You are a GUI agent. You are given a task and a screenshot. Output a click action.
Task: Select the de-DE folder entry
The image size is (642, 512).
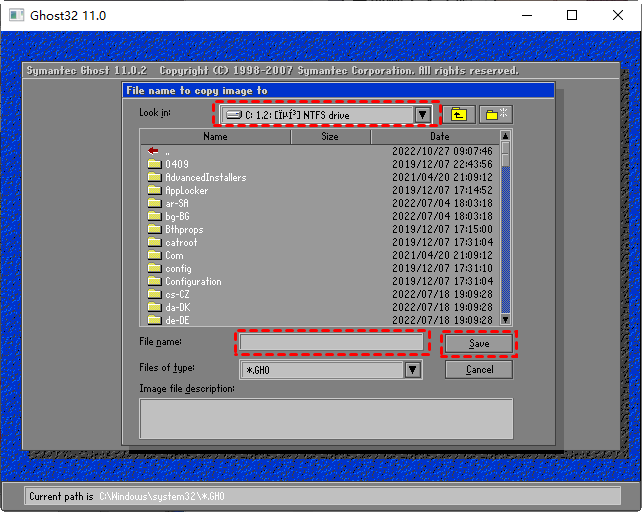[177, 320]
